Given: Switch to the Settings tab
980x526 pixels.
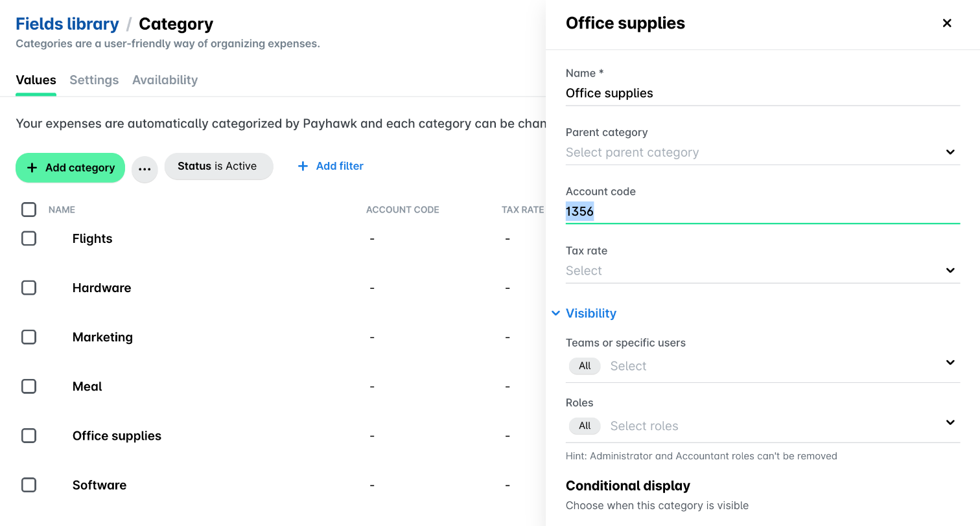Looking at the screenshot, I should [x=94, y=80].
